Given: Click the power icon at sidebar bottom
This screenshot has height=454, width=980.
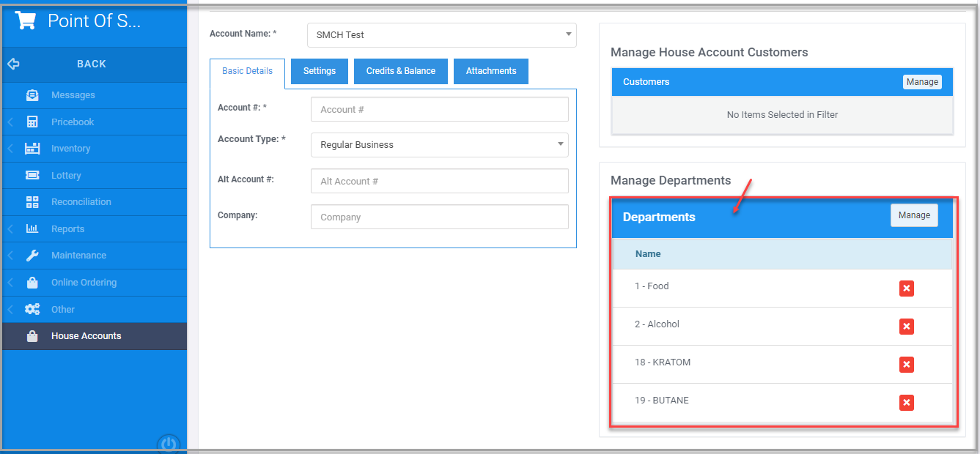Looking at the screenshot, I should [x=168, y=443].
